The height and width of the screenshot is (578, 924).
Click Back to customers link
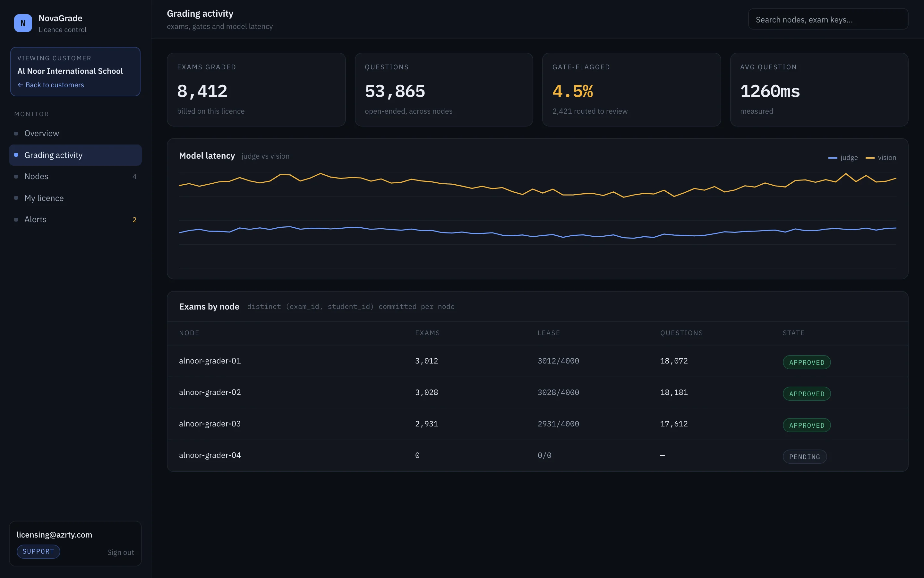[x=51, y=85]
